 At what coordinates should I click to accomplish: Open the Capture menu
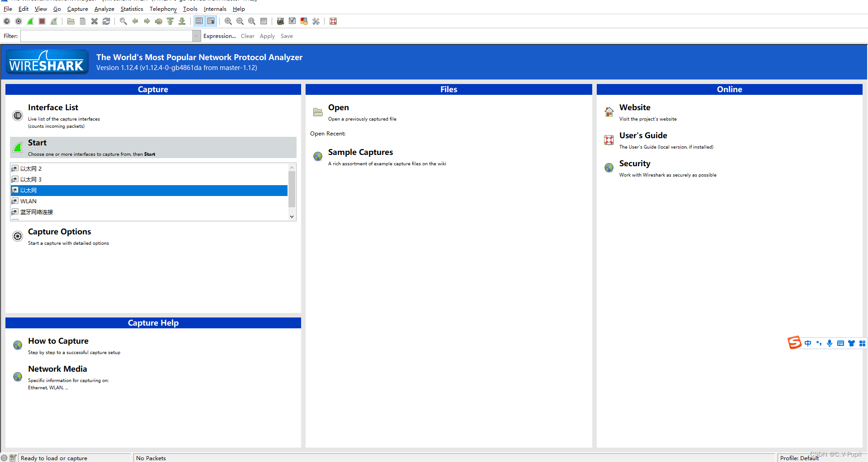(78, 9)
